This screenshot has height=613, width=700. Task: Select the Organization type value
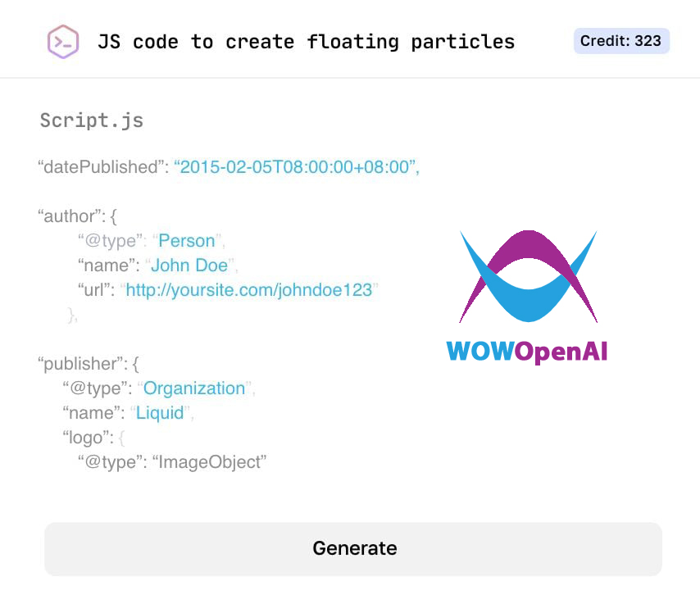pos(194,388)
